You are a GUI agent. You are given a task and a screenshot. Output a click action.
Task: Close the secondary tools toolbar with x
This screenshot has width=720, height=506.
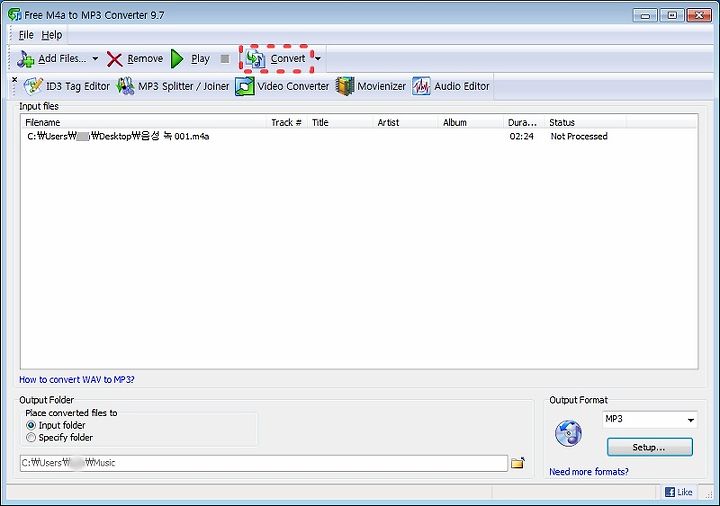tap(15, 79)
